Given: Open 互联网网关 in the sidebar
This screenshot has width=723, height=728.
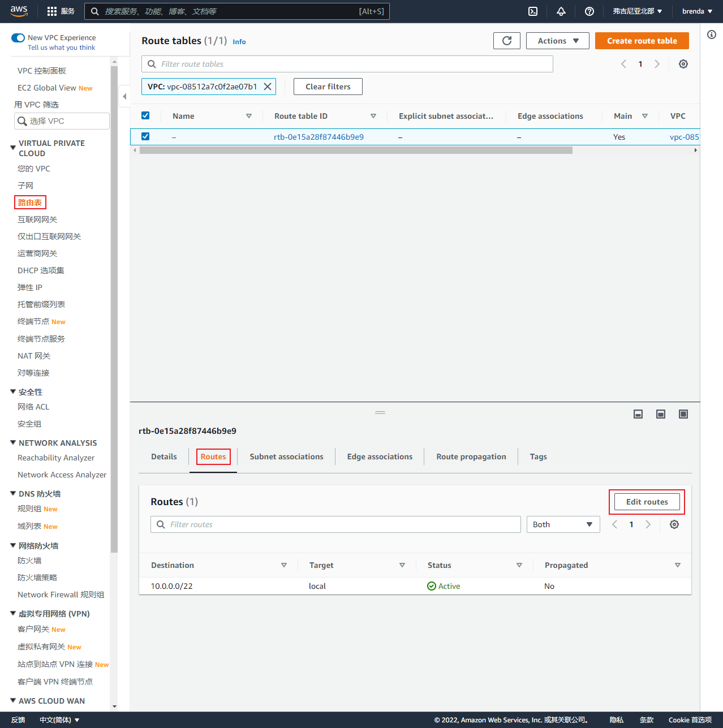Looking at the screenshot, I should click(x=37, y=219).
